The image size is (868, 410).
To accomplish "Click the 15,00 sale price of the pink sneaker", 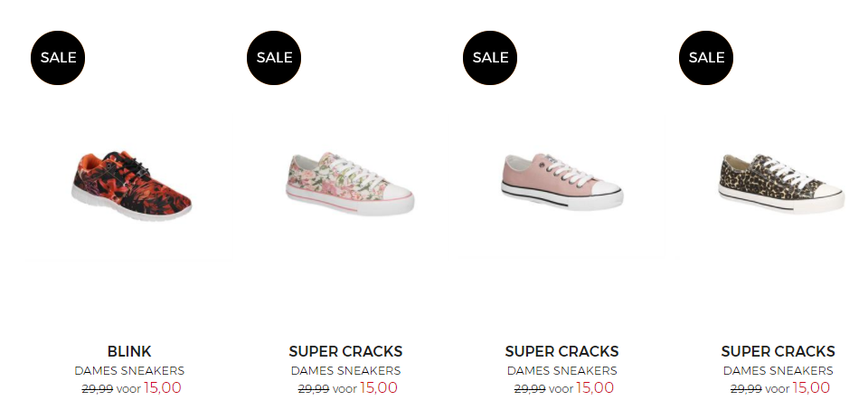I will [x=595, y=387].
